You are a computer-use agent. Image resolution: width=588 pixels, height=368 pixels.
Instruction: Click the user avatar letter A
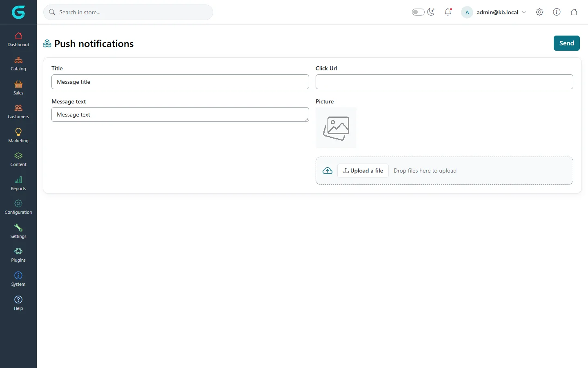tap(467, 12)
